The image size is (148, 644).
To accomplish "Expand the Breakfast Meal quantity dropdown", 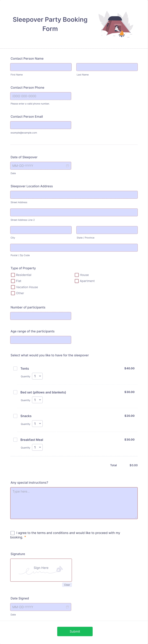I will (37, 447).
